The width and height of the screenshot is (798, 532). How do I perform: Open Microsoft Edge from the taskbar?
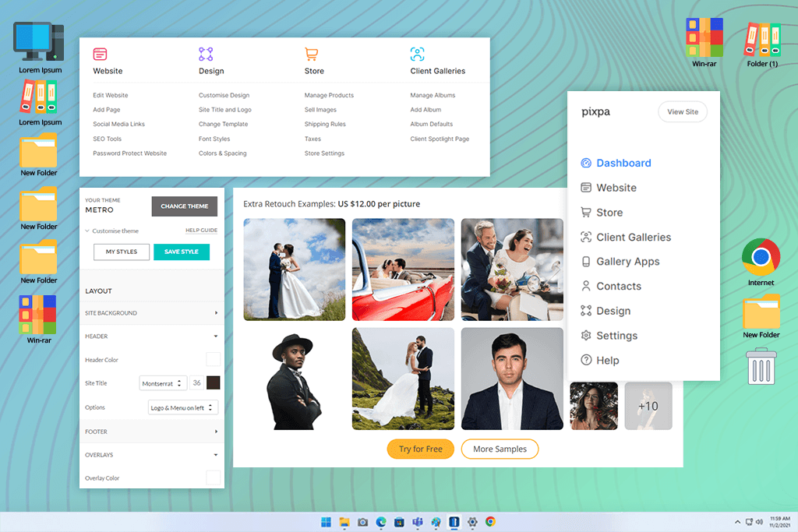[x=381, y=522]
